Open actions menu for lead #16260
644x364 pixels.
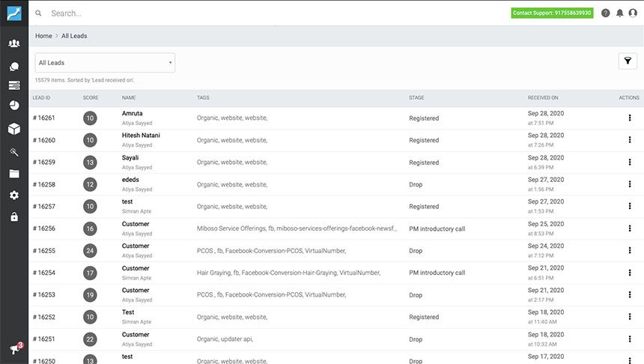[x=629, y=140]
